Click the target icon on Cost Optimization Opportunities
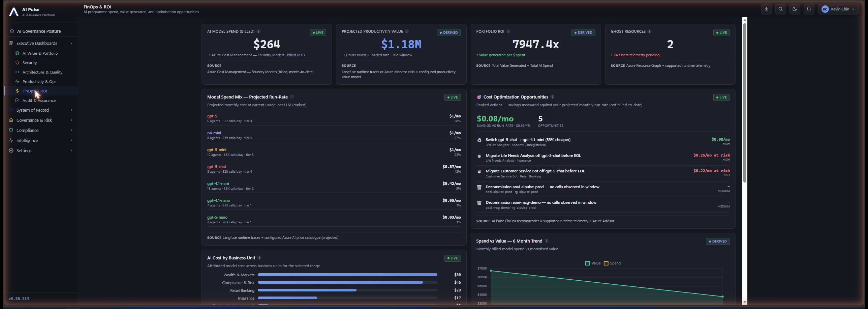 click(x=479, y=97)
